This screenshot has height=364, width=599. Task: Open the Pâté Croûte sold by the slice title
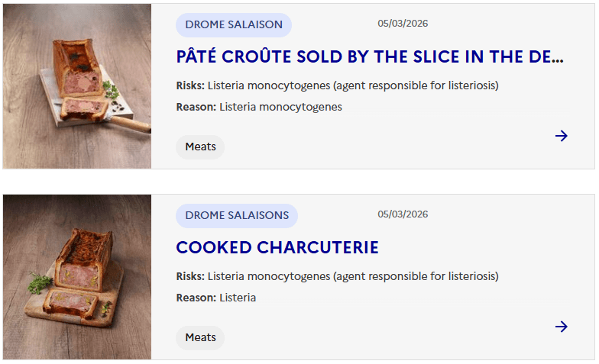(370, 57)
